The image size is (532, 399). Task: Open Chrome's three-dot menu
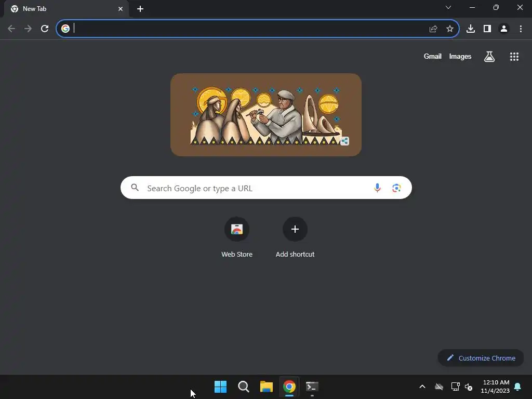point(521,29)
